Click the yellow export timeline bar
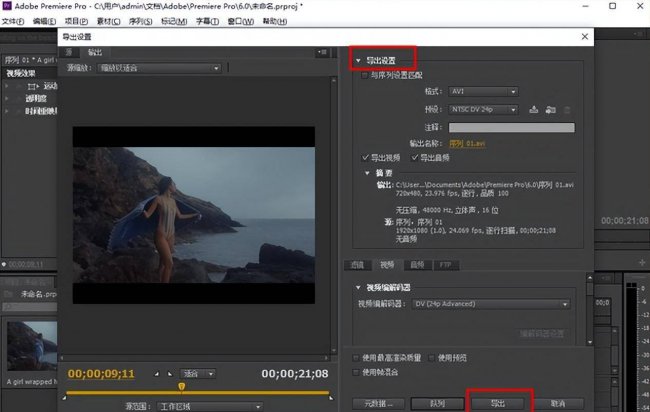Screen dimensions: 650x412 click(197, 392)
